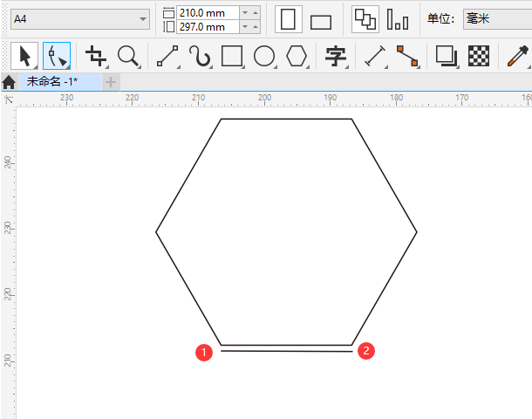Select the Shape node-editing tool
Image resolution: width=532 pixels, height=419 pixels.
tap(57, 57)
